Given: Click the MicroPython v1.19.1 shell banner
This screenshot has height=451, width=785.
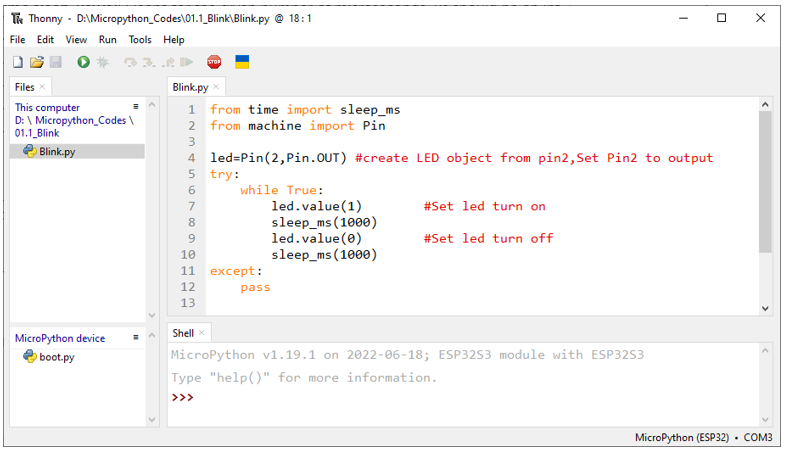Looking at the screenshot, I should click(x=407, y=355).
